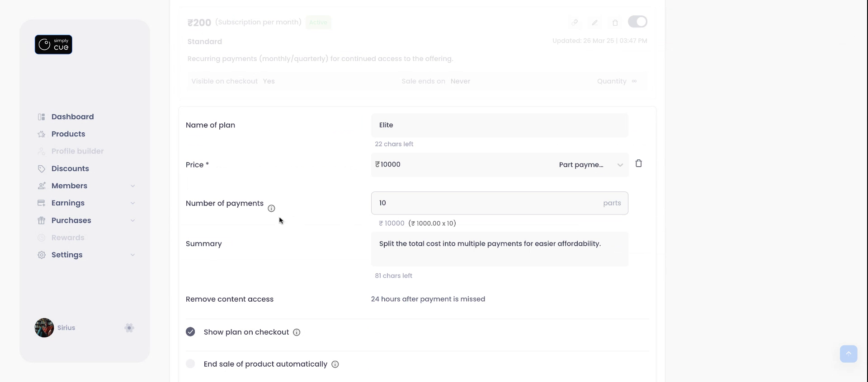This screenshot has width=868, height=382.
Task: Enable End sale of product automatically
Action: click(190, 364)
